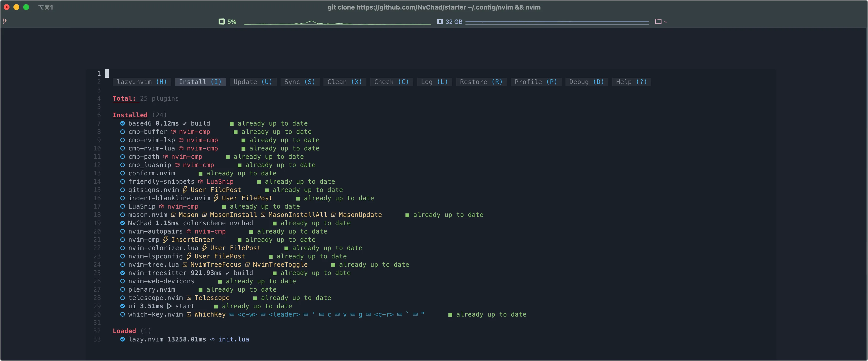Click the loaded checkmark circle beside base46
The image size is (868, 361).
pyautogui.click(x=123, y=124)
